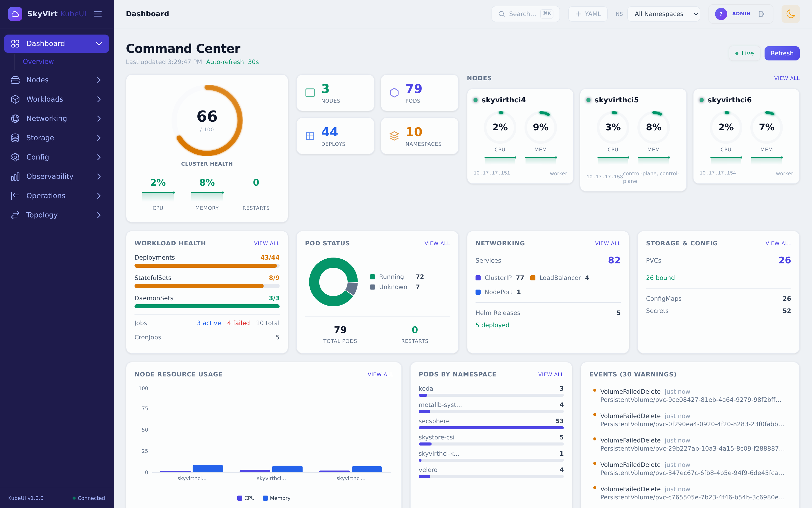Expand the Config menu chevron
Image resolution: width=812 pixels, height=508 pixels.
coord(99,157)
